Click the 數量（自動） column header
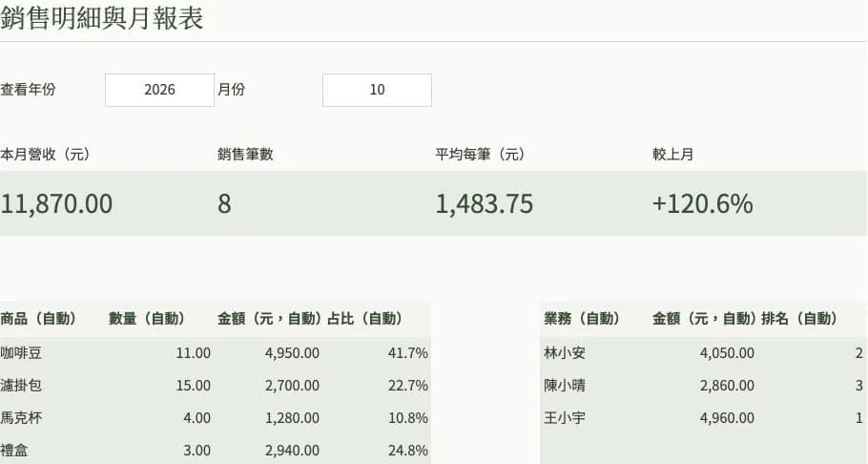This screenshot has width=868, height=464. coord(147,318)
